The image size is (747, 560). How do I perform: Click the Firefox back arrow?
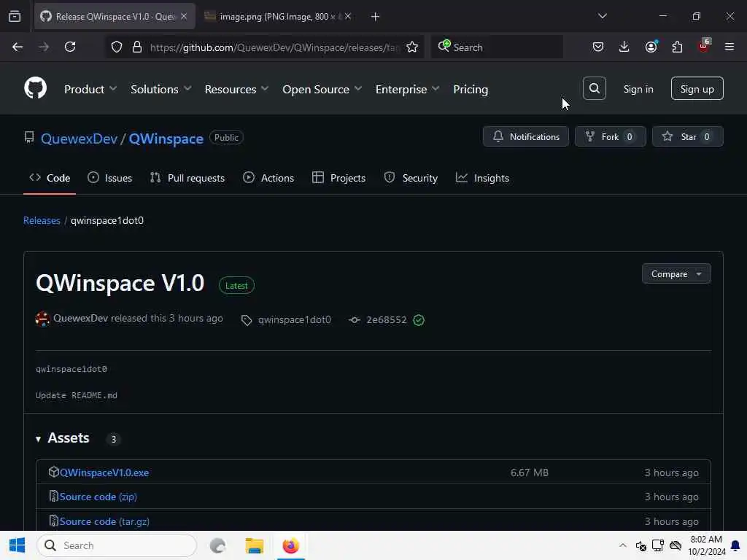(18, 47)
